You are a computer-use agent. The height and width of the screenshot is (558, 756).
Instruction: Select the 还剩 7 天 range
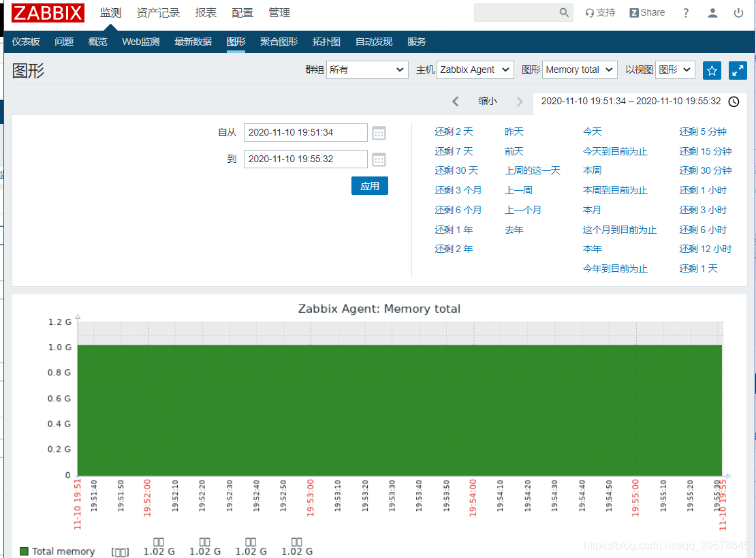[454, 151]
